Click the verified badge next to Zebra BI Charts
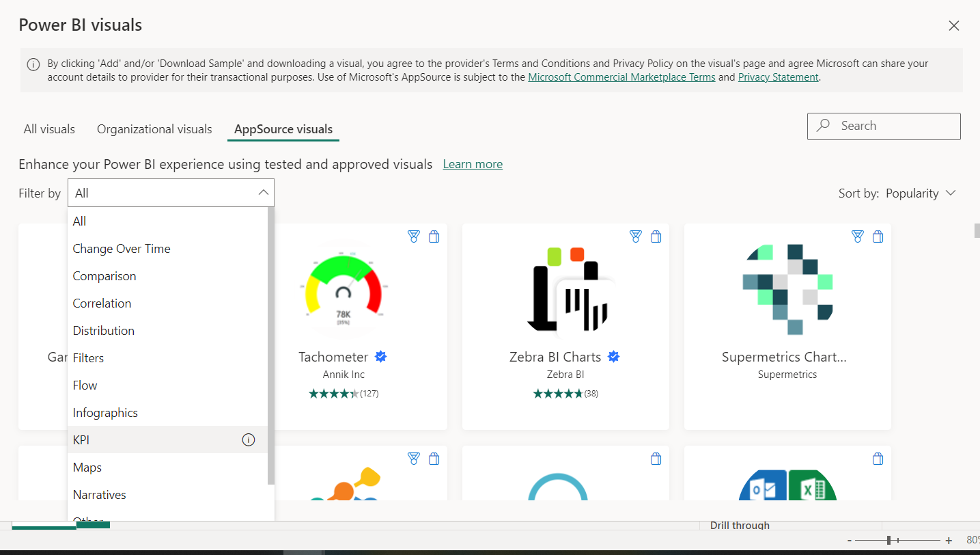This screenshot has width=980, height=555. point(614,357)
